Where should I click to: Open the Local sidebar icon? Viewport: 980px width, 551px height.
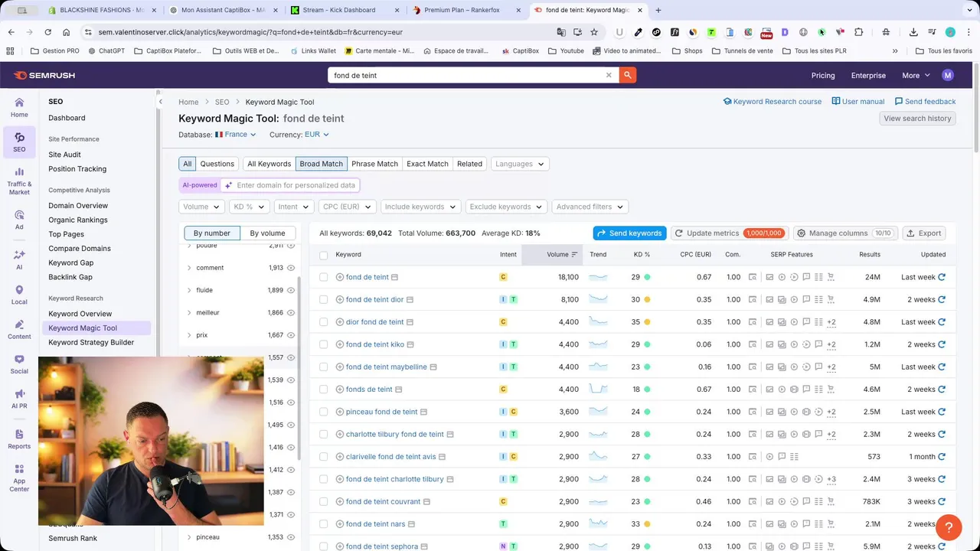(x=19, y=295)
